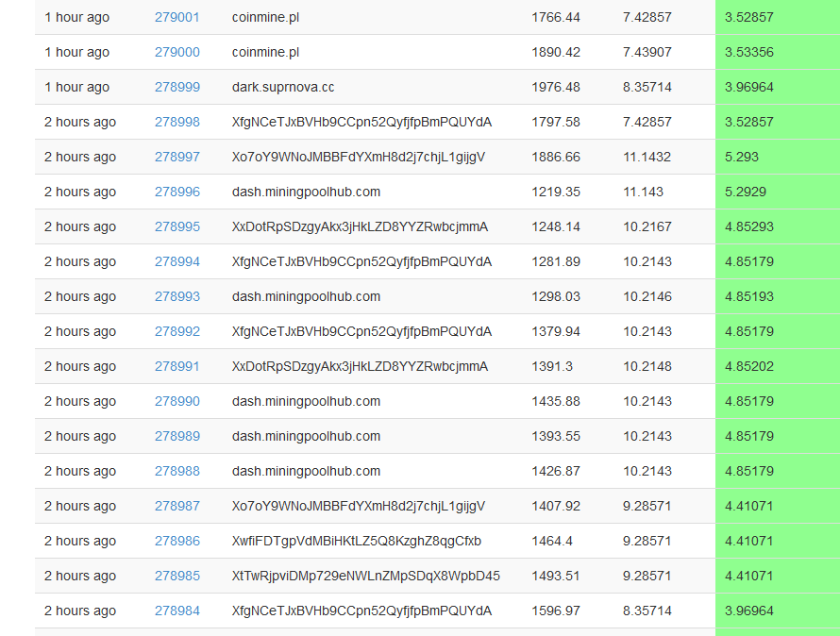Select miner dark.suprnova.cc
Screen dimensions: 840x636
click(283, 87)
